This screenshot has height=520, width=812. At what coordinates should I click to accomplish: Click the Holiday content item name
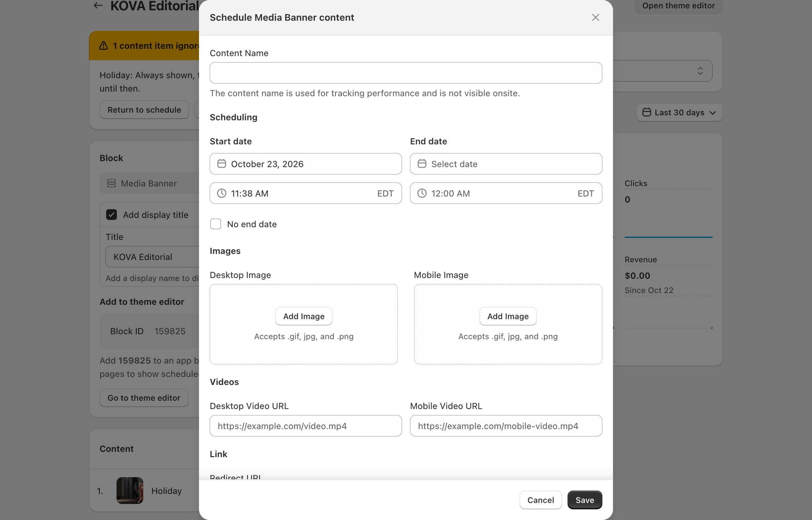[x=167, y=491]
